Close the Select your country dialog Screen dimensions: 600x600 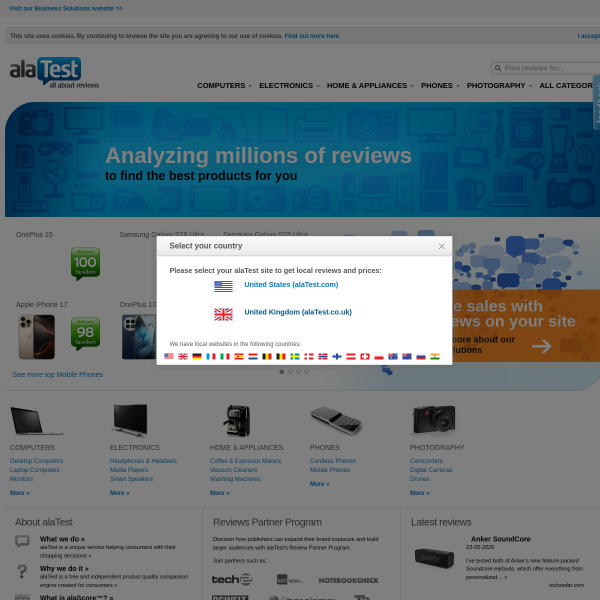point(442,246)
